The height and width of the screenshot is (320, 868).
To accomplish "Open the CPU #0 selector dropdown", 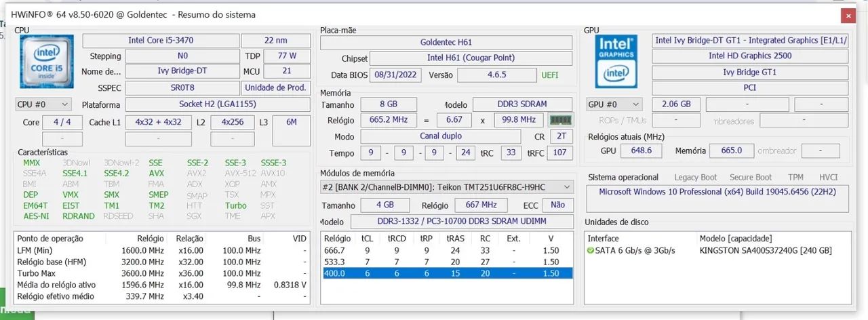I will click(x=43, y=104).
